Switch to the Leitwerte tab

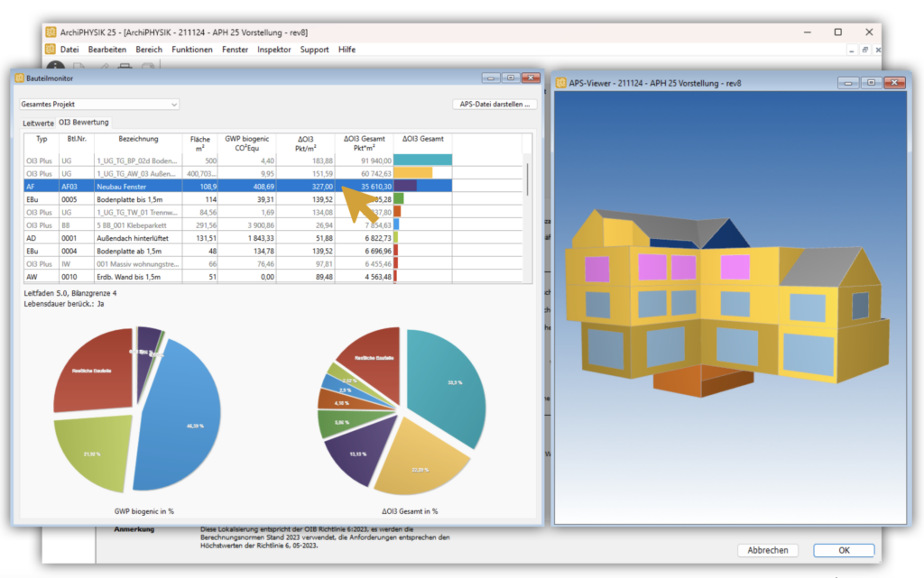(x=38, y=123)
